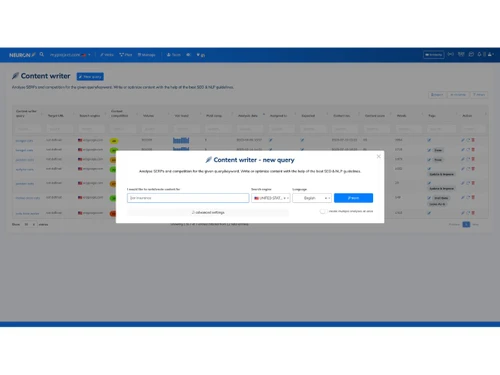Filter the query column search box
Screen dimensions: 500x375
(28, 129)
